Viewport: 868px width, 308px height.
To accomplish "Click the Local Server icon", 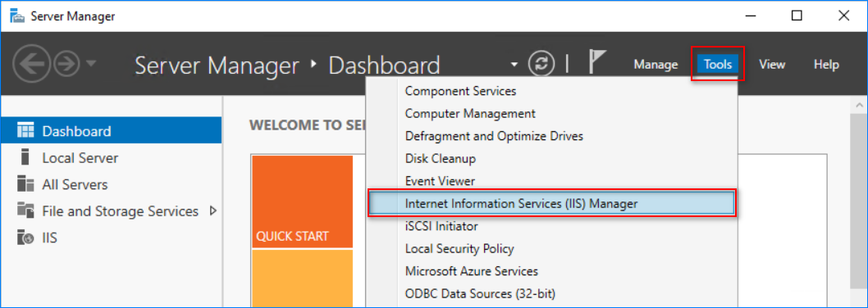I will pos(25,157).
